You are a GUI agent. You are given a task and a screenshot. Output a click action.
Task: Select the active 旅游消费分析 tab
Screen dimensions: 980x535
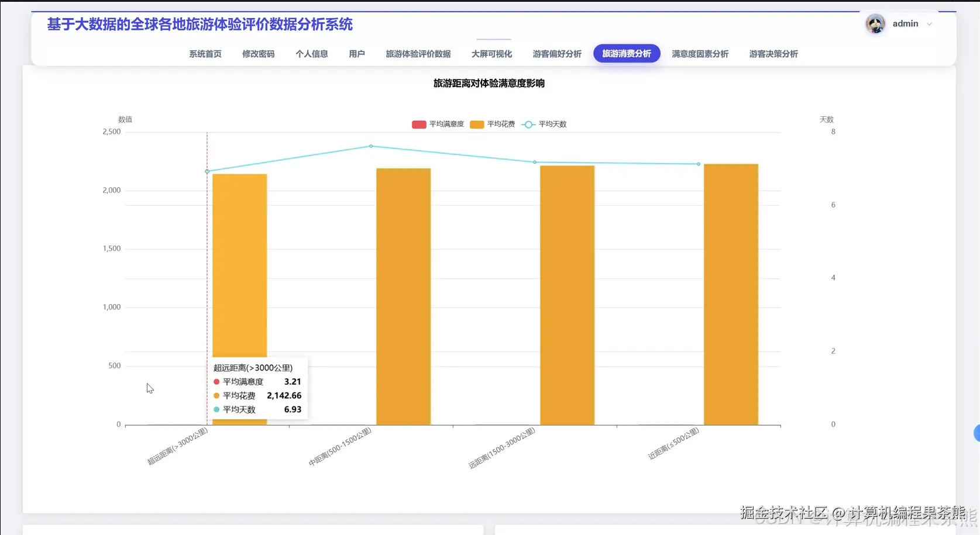[627, 53]
